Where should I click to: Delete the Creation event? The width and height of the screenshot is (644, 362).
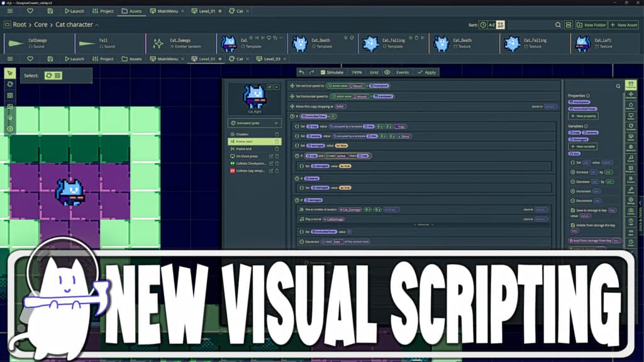click(x=277, y=134)
